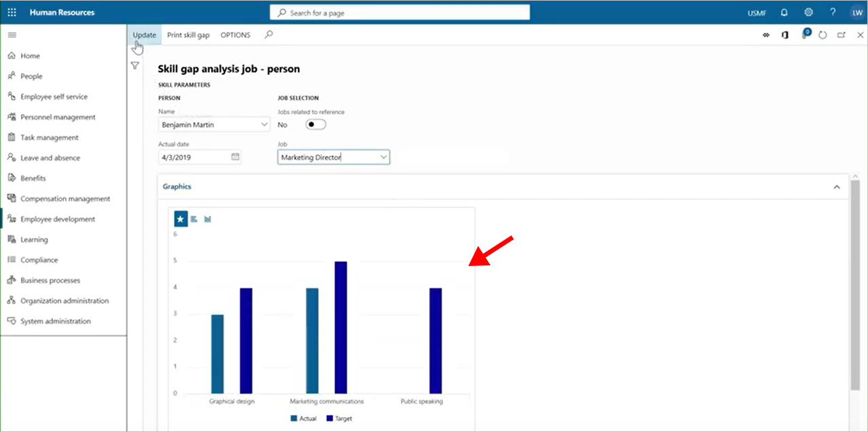The width and height of the screenshot is (868, 432).
Task: Refresh the page with circular arrow icon
Action: coord(822,35)
